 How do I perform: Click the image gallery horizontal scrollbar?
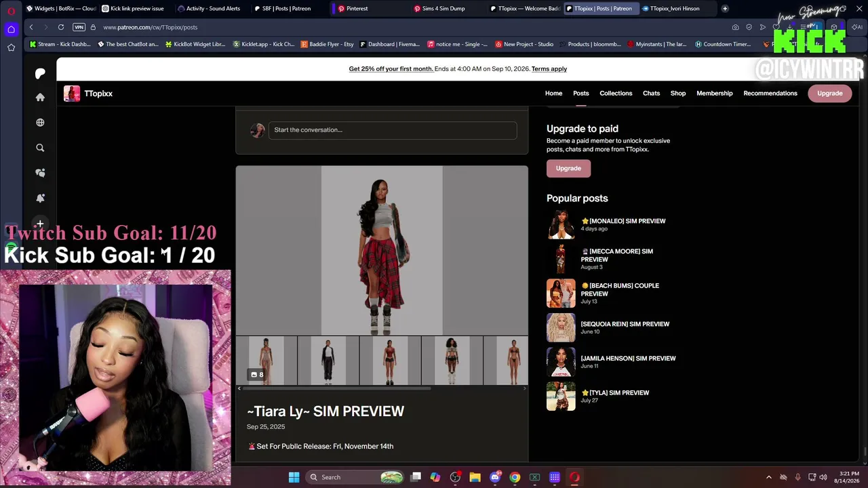point(337,388)
